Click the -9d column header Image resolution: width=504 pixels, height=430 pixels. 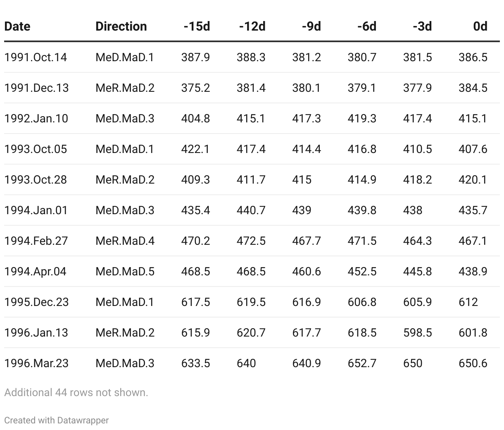coord(311,26)
